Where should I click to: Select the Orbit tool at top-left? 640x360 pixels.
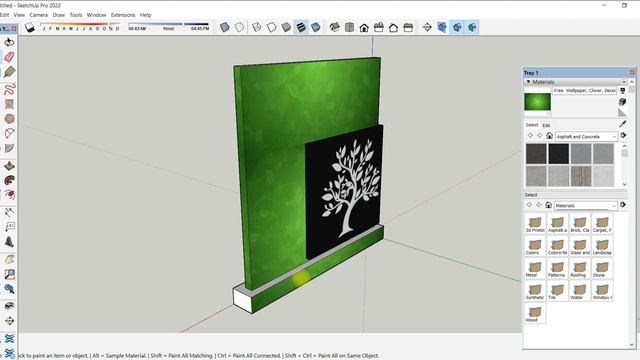pos(9,42)
